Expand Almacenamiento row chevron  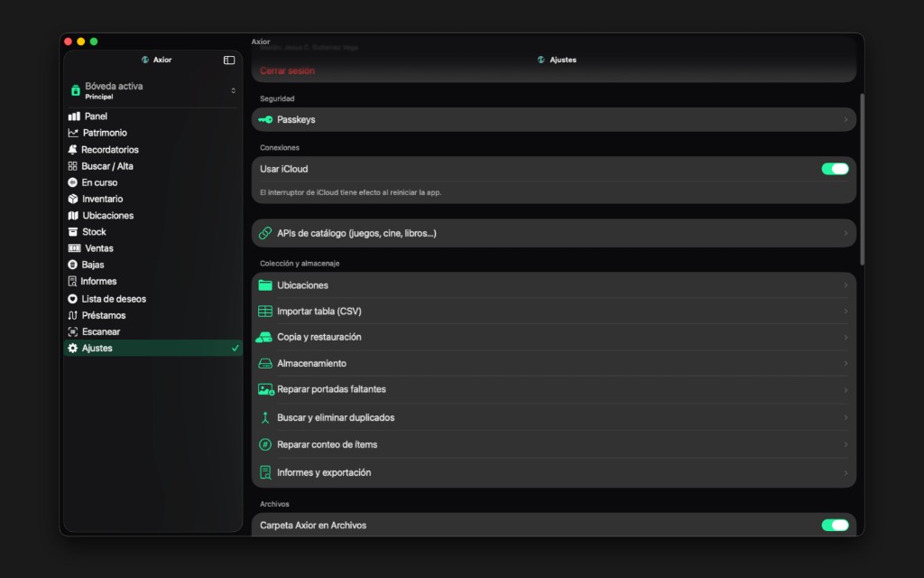[845, 363]
